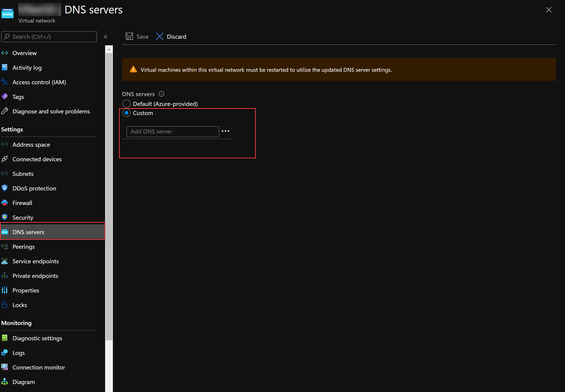Click inside the Add DNS server field
This screenshot has width=565, height=392.
pyautogui.click(x=172, y=131)
